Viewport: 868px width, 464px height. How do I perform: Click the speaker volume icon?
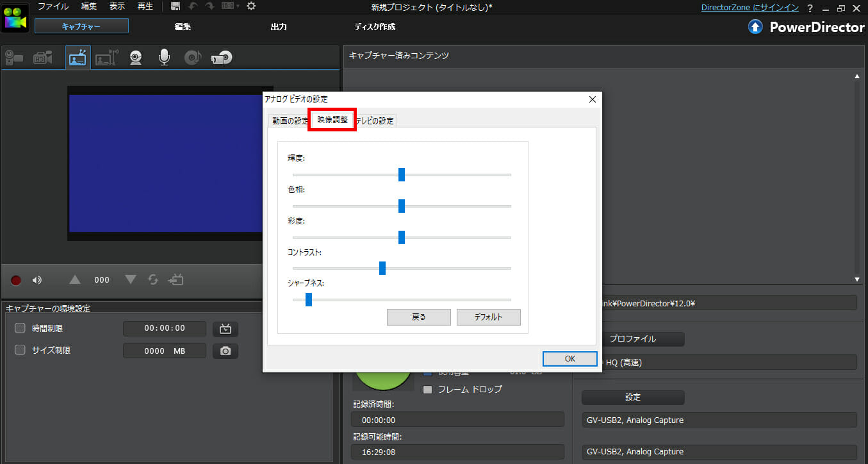[x=37, y=280]
